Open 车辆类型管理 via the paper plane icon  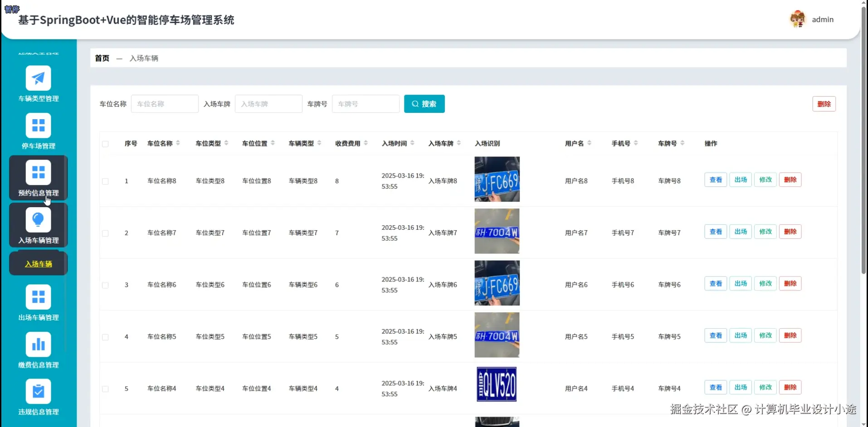pyautogui.click(x=38, y=78)
